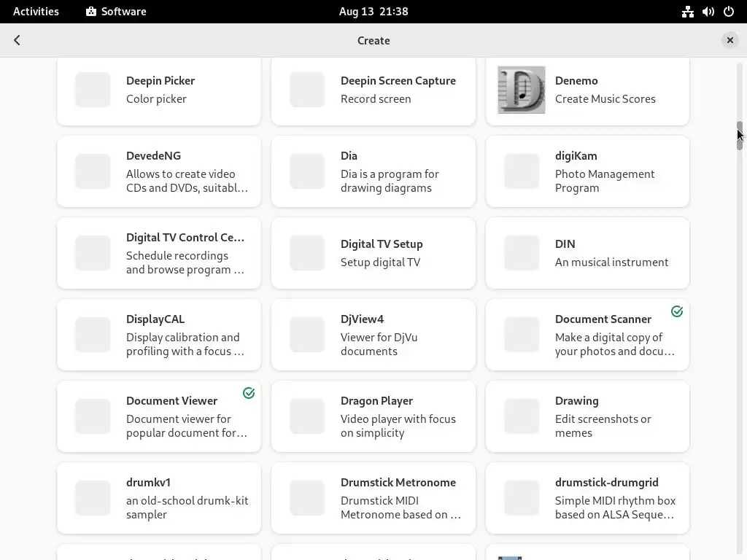Open the Drawing app card
The width and height of the screenshot is (747, 560).
587,416
